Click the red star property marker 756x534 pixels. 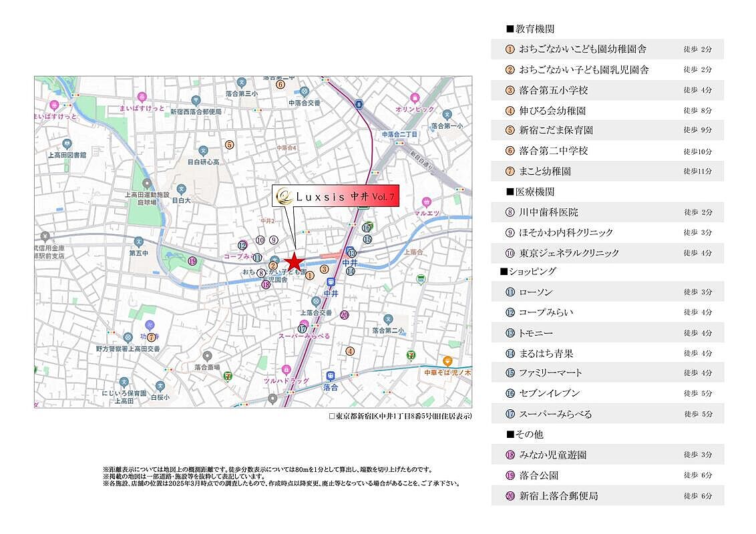point(294,261)
